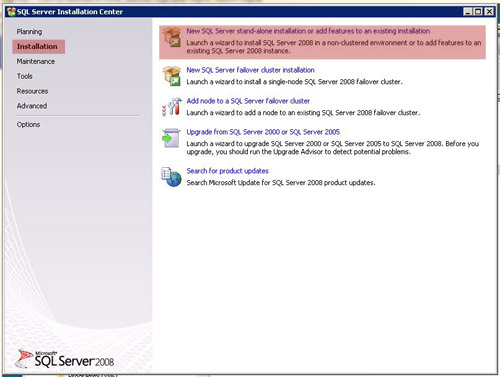500x377 pixels.
Task: Click the single-node failover cluster description text
Action: [294, 82]
